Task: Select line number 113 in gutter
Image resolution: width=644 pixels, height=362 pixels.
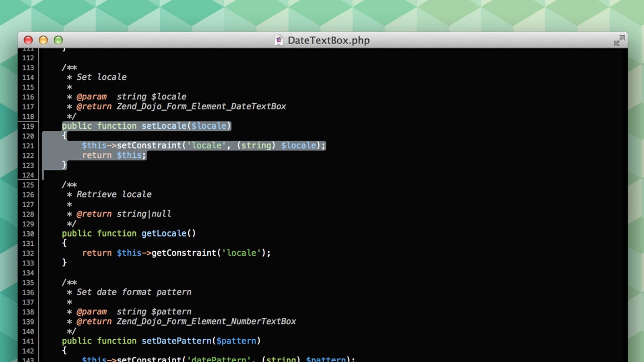Action: click(x=28, y=68)
